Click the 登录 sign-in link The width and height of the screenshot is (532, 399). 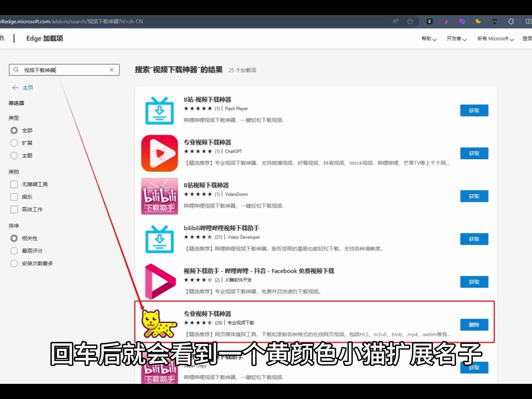point(527,38)
